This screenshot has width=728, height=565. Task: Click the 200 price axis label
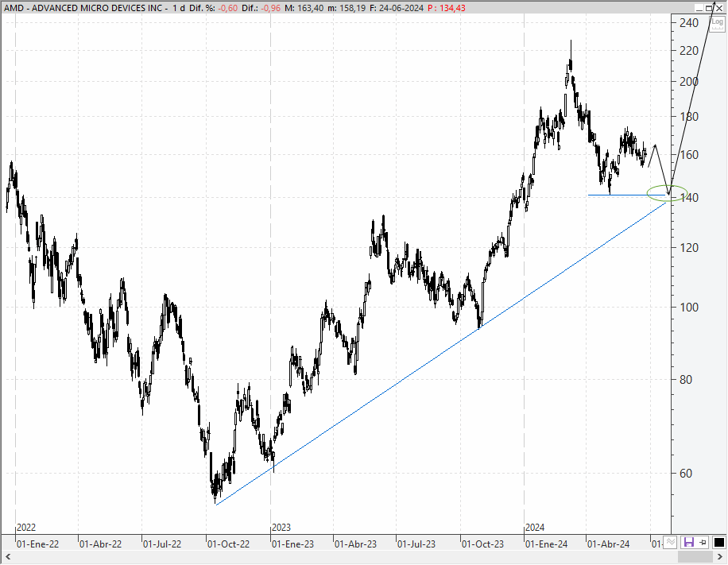click(x=688, y=82)
